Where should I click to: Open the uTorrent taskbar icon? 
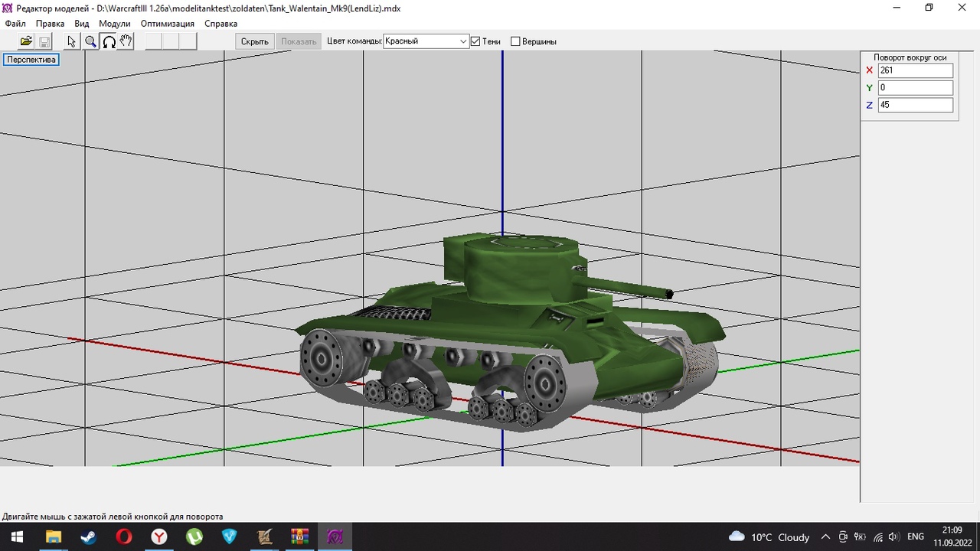[194, 536]
